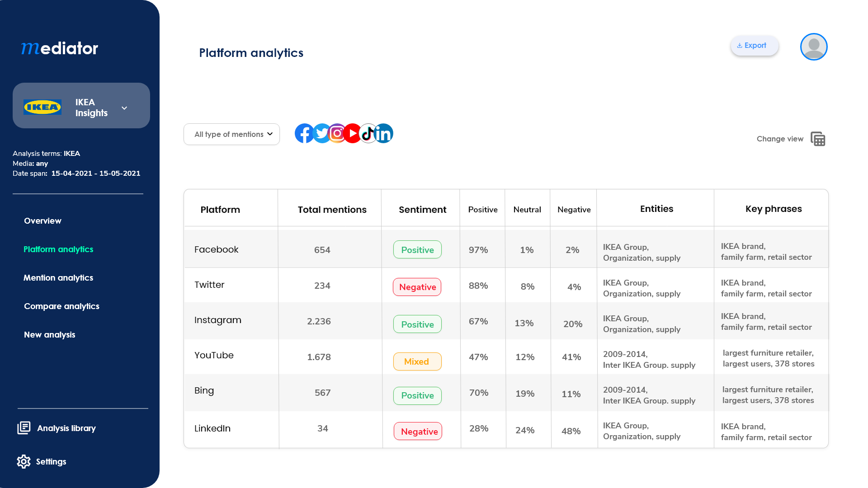Image resolution: width=868 pixels, height=488 pixels.
Task: Open the user profile avatar
Action: (x=814, y=47)
